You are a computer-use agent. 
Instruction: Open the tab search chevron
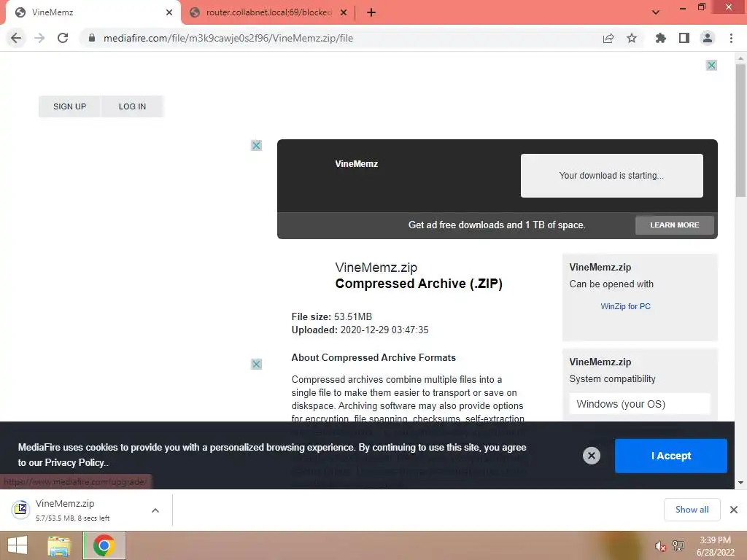coord(656,12)
